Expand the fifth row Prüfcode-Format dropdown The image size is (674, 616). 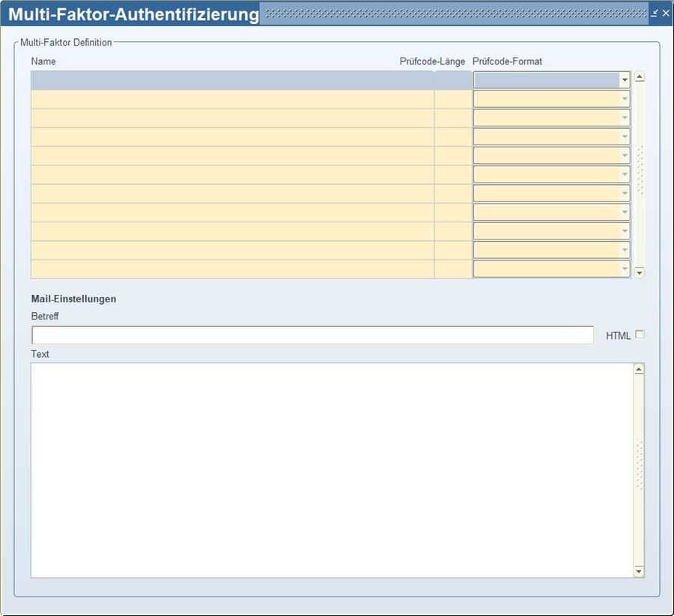624,156
